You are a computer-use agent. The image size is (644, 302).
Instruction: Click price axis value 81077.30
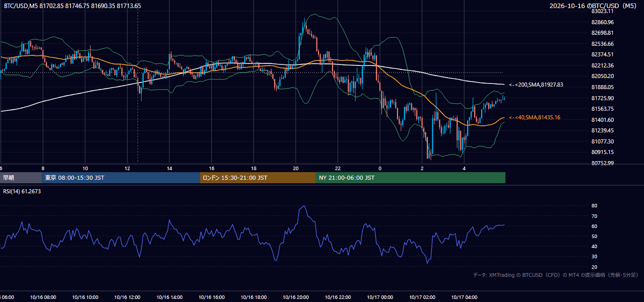pos(603,141)
